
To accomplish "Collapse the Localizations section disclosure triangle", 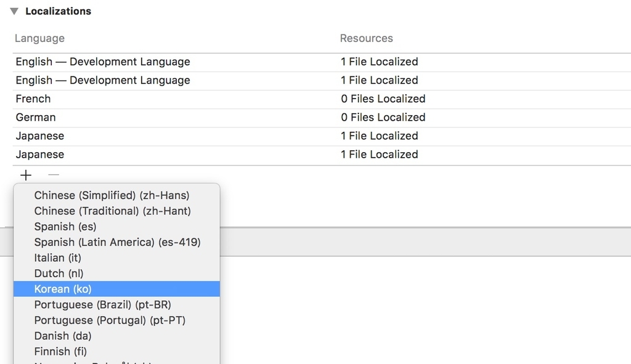I will click(14, 11).
